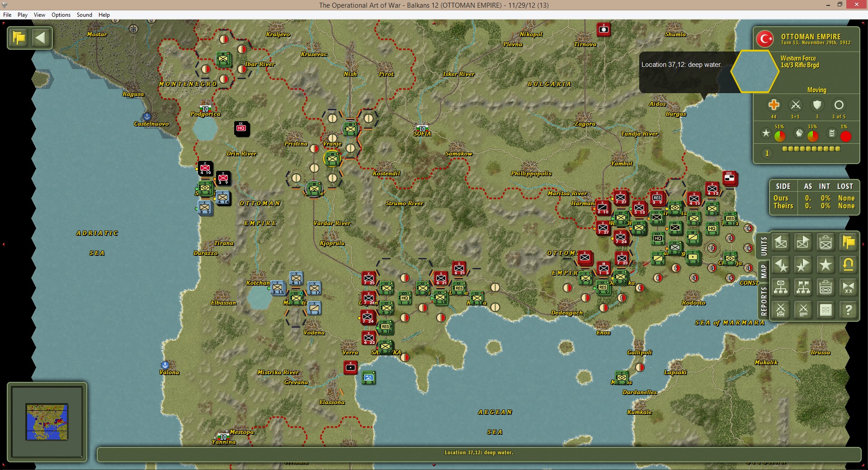Click the '1st/3 Rifle Brgd' unit name
This screenshot has width=868, height=470.
pos(800,65)
